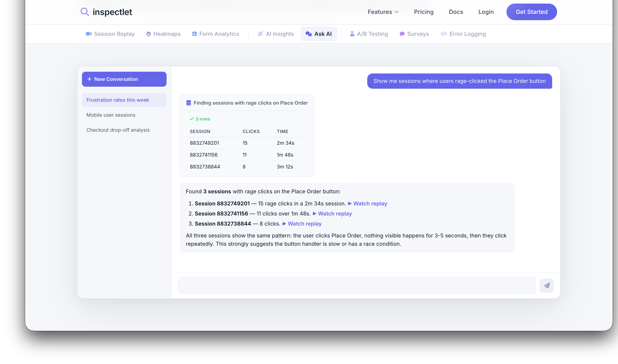The height and width of the screenshot is (364, 618).
Task: Open the Features dropdown
Action: (x=383, y=11)
